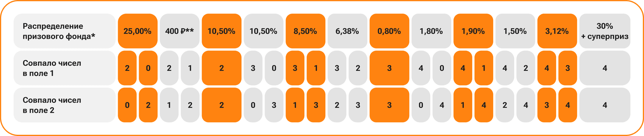
Task: Click the wide orange '3' cell in поле 1 row
Action: pos(389,68)
